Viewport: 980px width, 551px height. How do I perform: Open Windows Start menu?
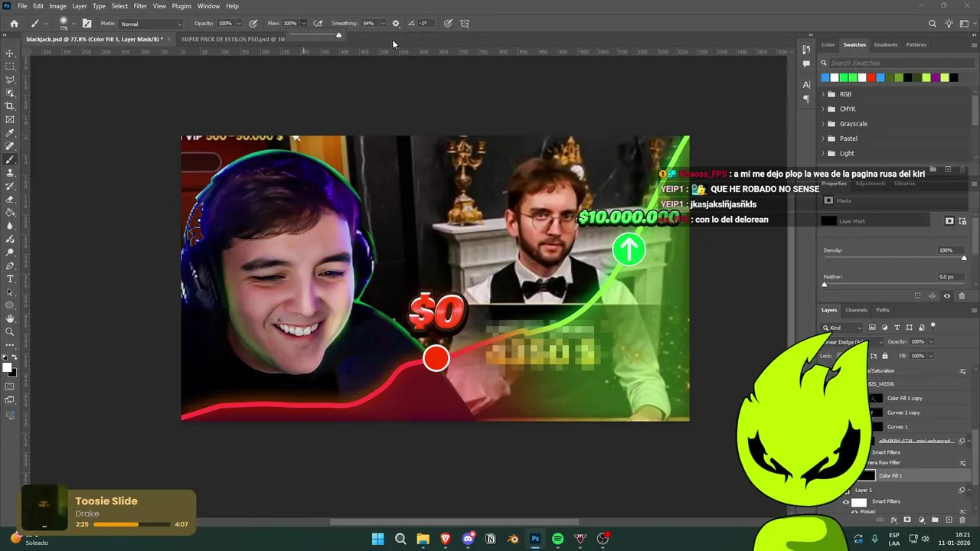coord(377,539)
